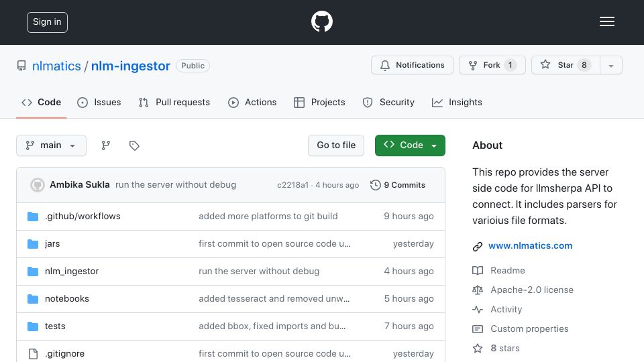Click file icon for .gitignore
This screenshot has width=644, height=362.
33,354
